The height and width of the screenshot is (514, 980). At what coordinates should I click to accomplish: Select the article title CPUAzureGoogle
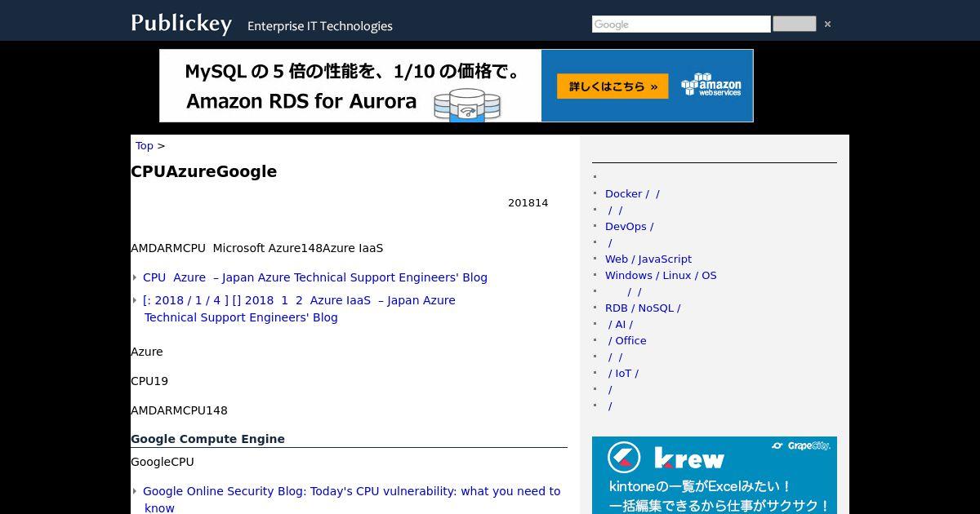pos(203,171)
